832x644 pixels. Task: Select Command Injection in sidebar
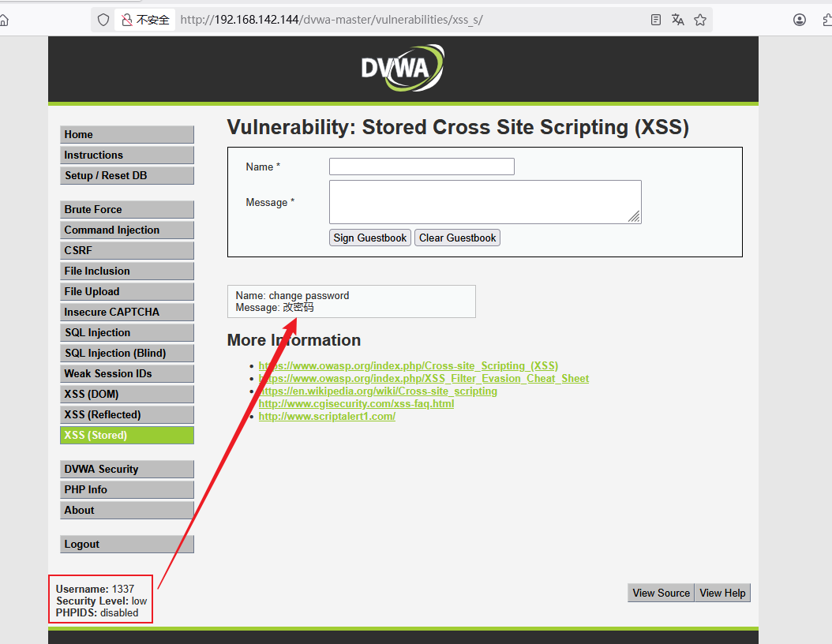point(127,230)
